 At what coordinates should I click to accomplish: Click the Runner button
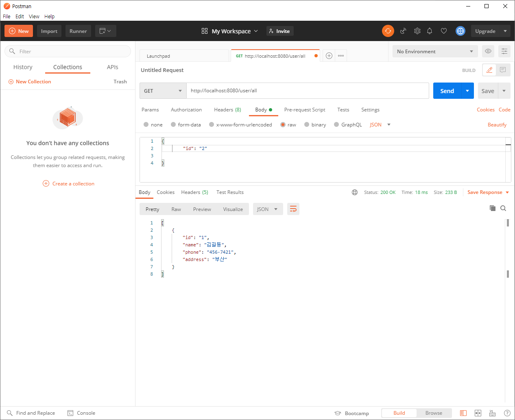(78, 31)
